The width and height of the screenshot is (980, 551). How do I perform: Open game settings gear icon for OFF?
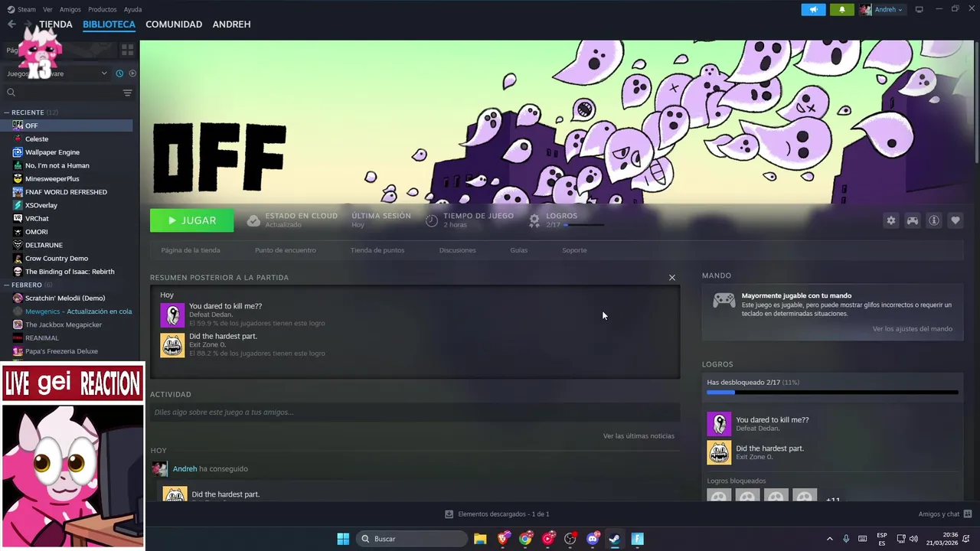tap(891, 220)
